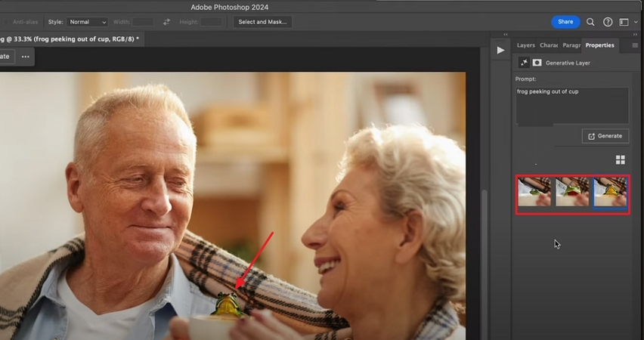Open the Help question mark icon

tap(608, 22)
